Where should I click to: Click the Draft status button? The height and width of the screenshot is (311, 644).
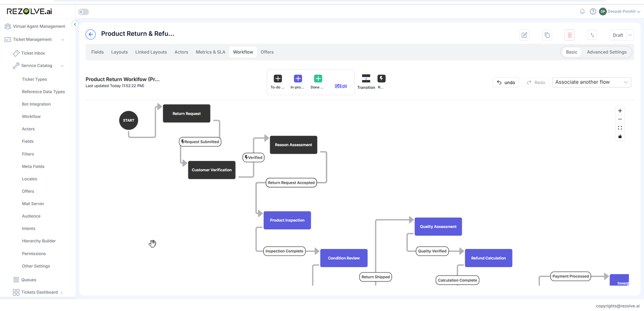click(618, 35)
